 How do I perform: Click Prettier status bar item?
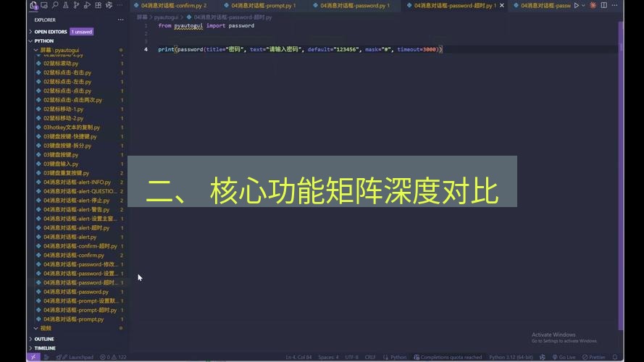[x=594, y=357]
